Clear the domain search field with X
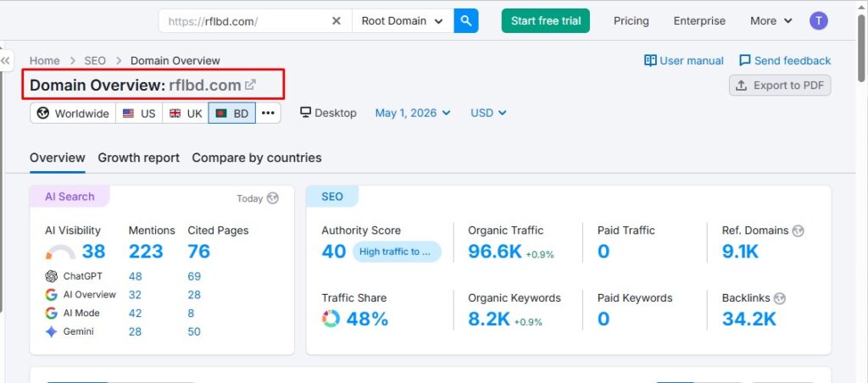 click(x=336, y=21)
